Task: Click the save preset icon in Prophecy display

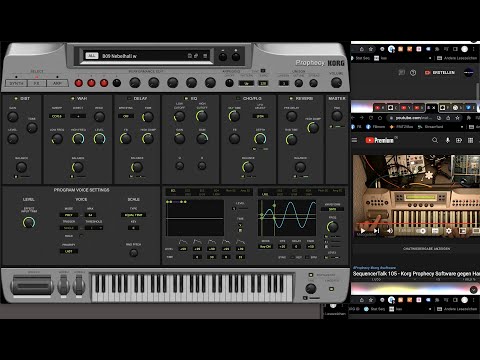Action: coord(190,56)
